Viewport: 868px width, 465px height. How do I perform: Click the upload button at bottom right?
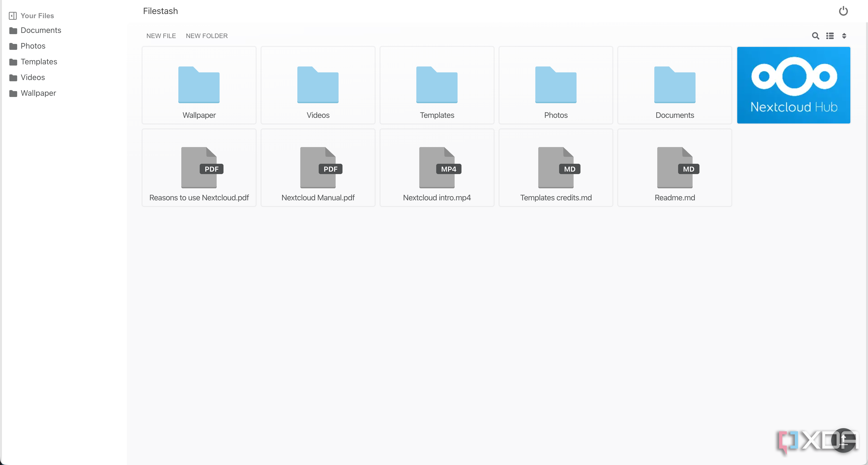point(844,440)
